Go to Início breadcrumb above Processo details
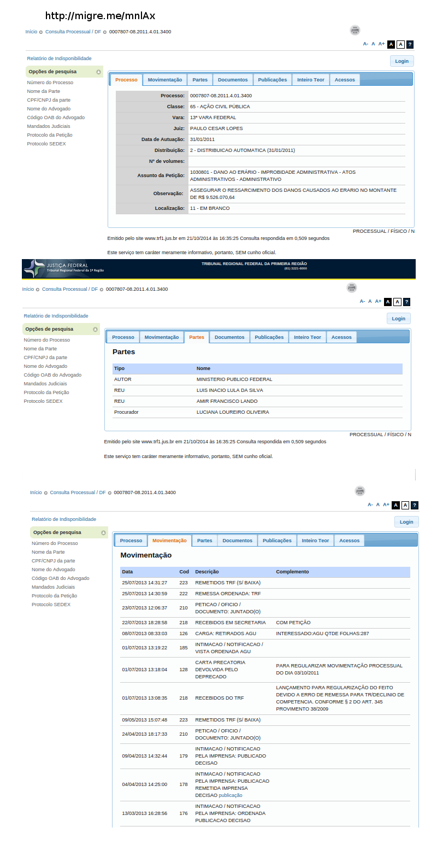Image resolution: width=437 pixels, height=868 pixels. pyautogui.click(x=31, y=32)
